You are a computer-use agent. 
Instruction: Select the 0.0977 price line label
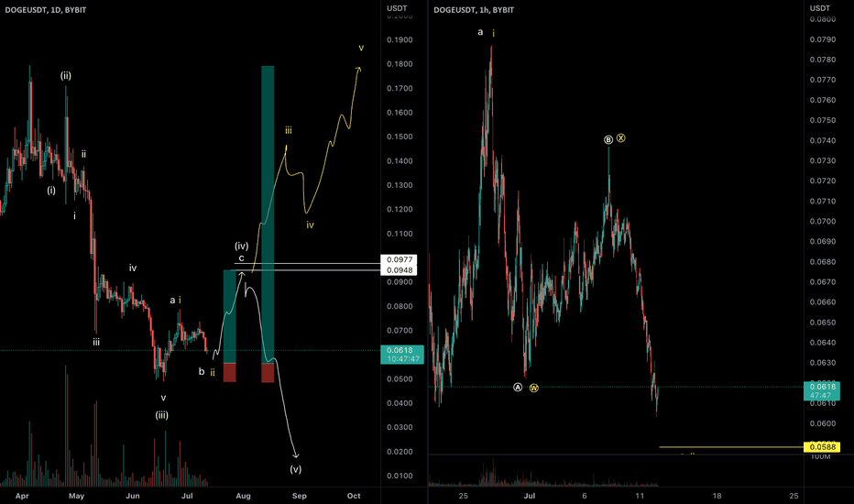400,260
